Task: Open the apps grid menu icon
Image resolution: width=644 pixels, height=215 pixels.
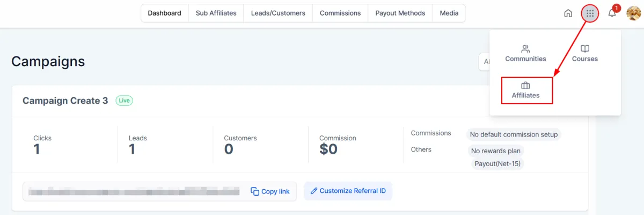Action: pyautogui.click(x=590, y=13)
